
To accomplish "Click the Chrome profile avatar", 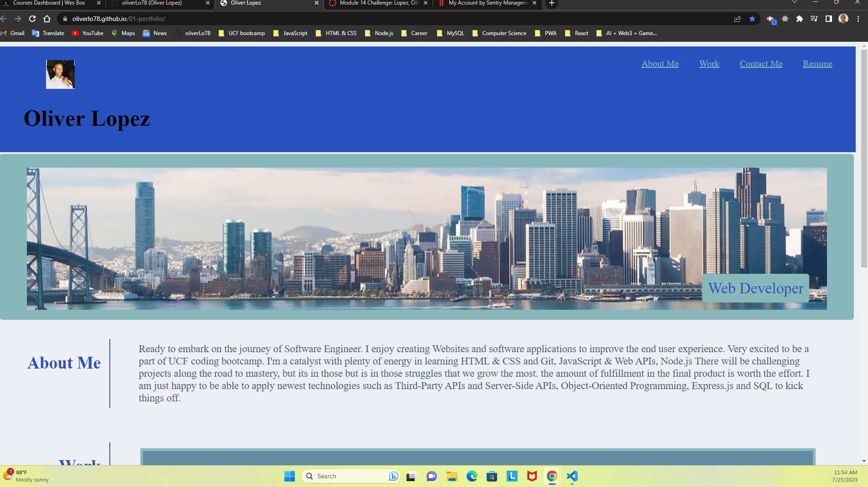I will coord(843,19).
